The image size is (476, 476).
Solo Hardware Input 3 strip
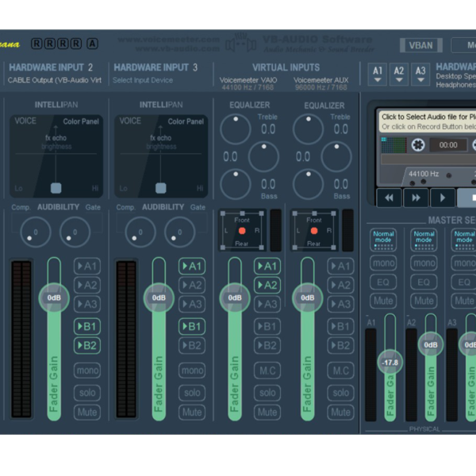tap(192, 393)
